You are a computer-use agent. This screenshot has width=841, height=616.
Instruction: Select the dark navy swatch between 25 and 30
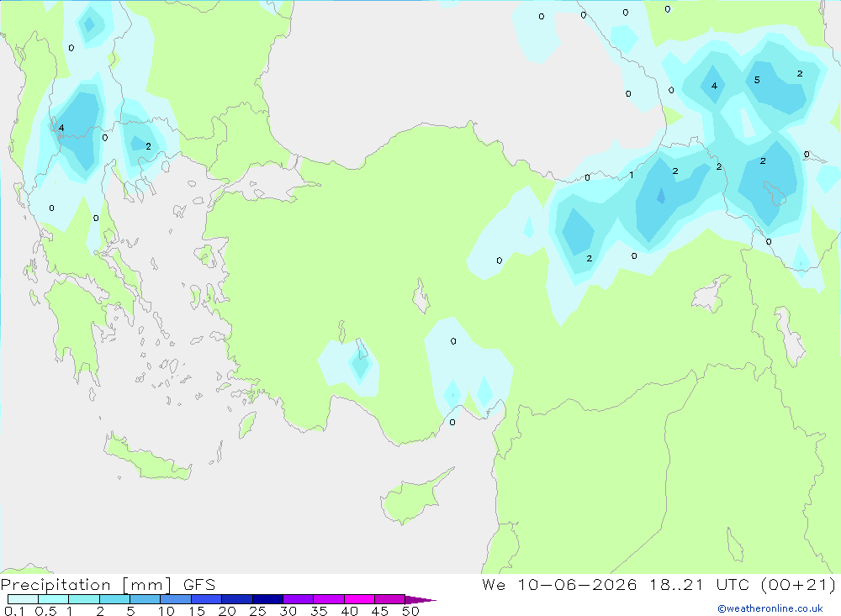267,599
